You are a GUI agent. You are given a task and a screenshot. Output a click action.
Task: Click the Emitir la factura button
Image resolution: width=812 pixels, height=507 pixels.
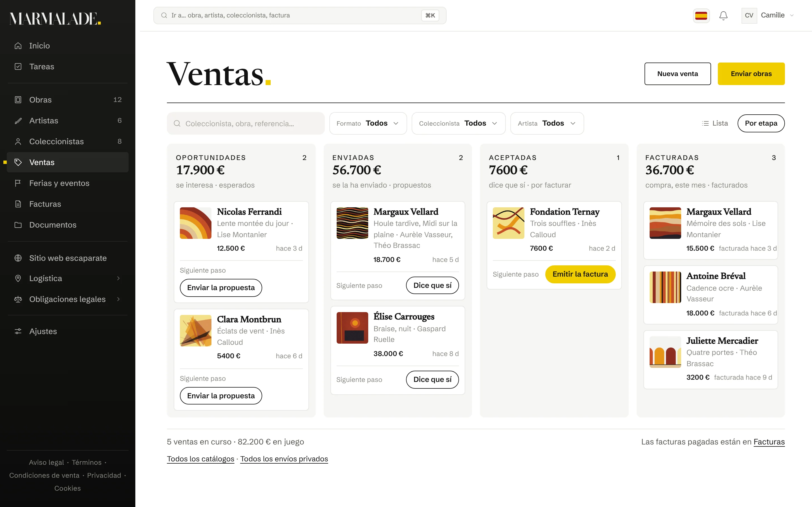pyautogui.click(x=580, y=274)
